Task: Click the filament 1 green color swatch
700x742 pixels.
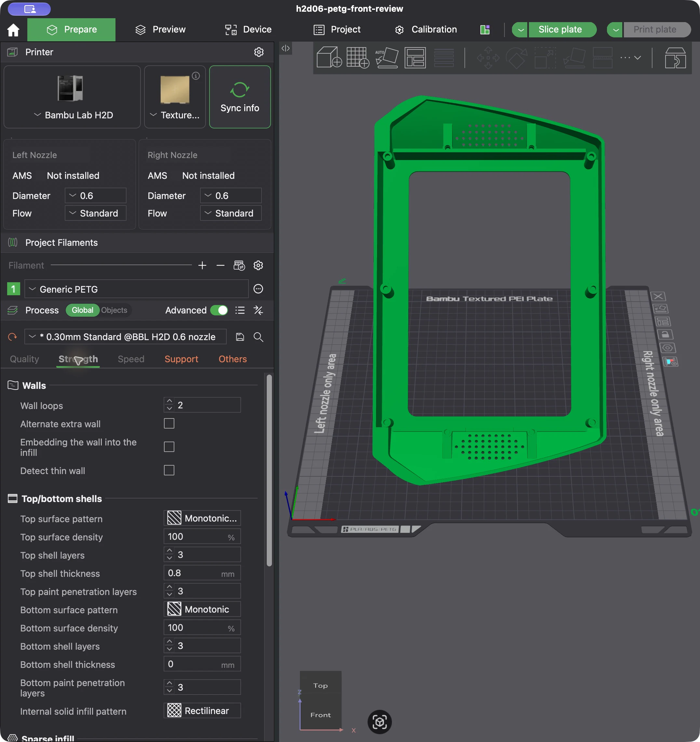Action: pyautogui.click(x=13, y=289)
